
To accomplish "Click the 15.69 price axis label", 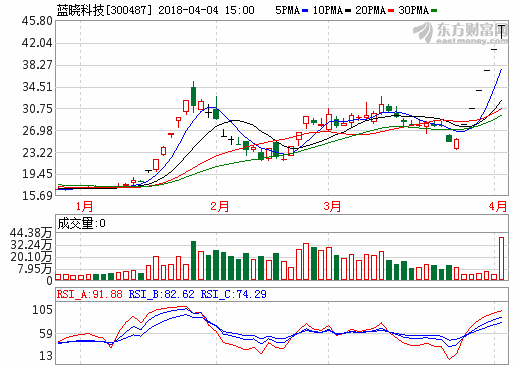I will pos(37,195).
